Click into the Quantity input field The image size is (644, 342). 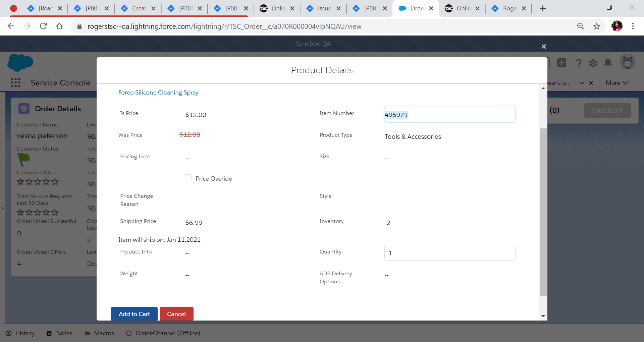pos(449,253)
